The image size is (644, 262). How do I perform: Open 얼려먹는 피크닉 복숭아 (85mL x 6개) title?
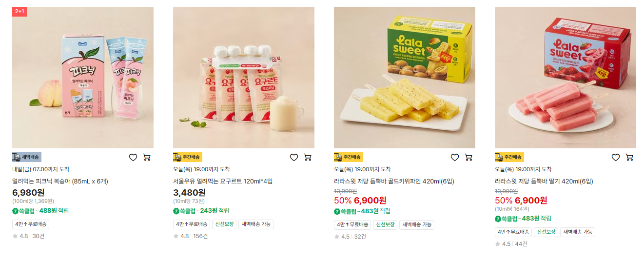click(60, 181)
